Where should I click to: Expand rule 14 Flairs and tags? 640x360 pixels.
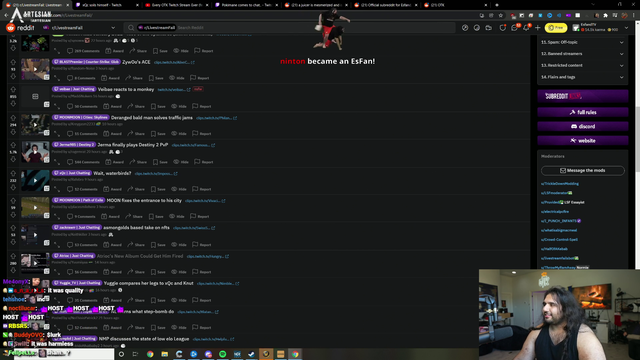[582, 77]
